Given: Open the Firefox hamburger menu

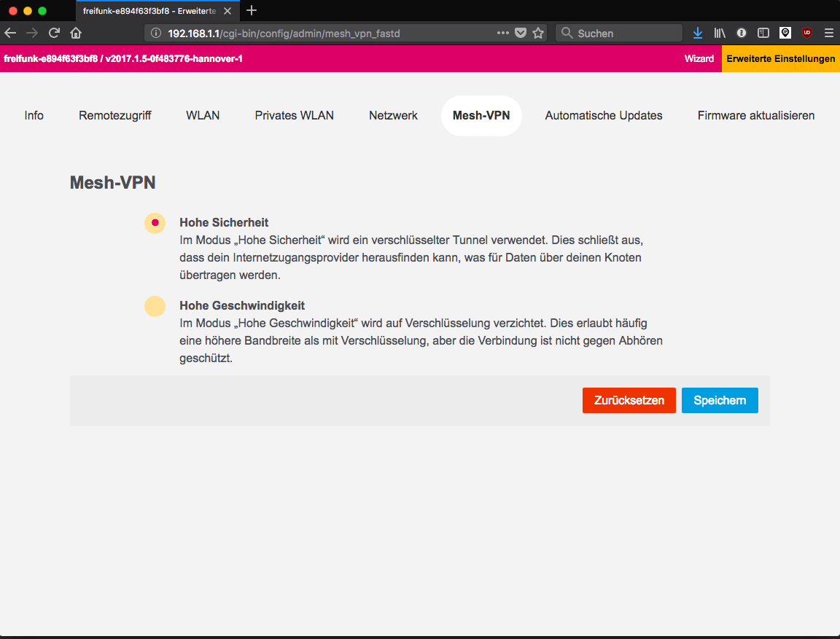Looking at the screenshot, I should tap(828, 33).
